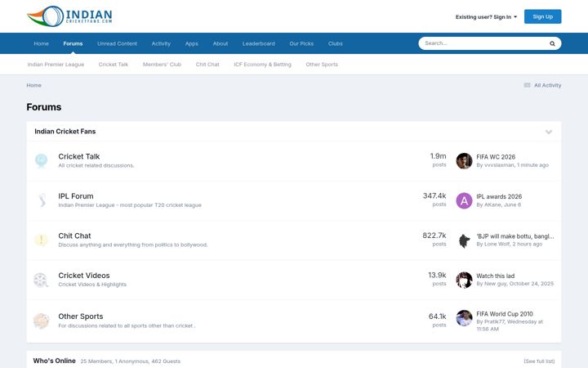This screenshot has height=368, width=588.
Task: View the full online users list
Action: 539,361
